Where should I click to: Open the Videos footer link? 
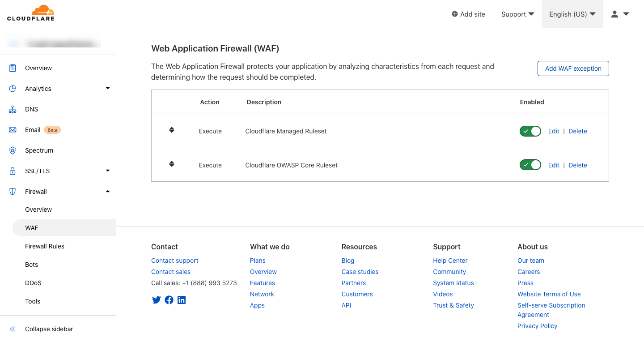tap(443, 294)
